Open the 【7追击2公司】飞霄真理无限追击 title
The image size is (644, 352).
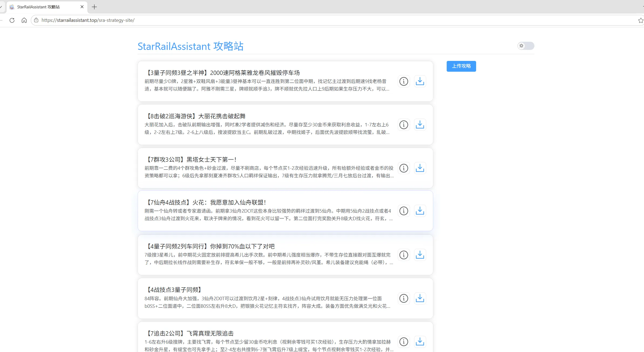189,333
